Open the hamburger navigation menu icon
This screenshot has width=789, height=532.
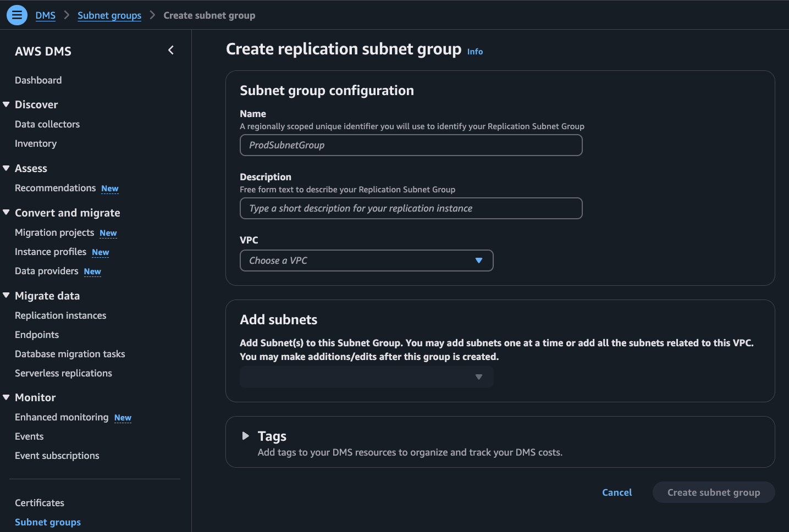click(x=17, y=15)
